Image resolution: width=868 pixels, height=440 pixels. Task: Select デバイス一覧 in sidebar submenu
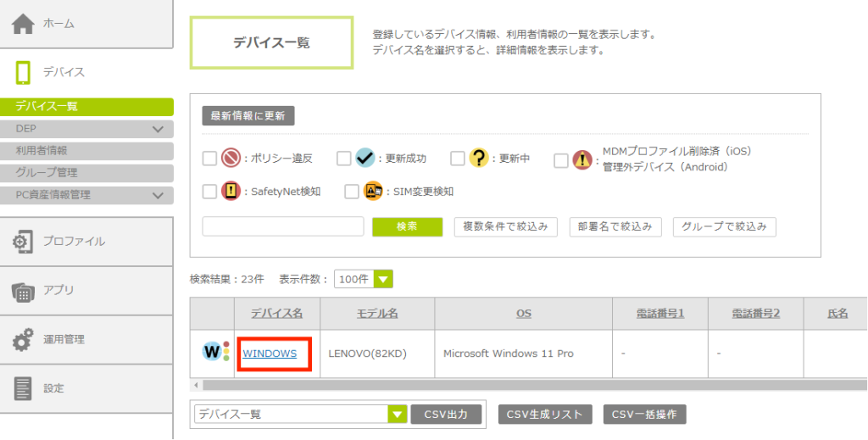pyautogui.click(x=86, y=107)
